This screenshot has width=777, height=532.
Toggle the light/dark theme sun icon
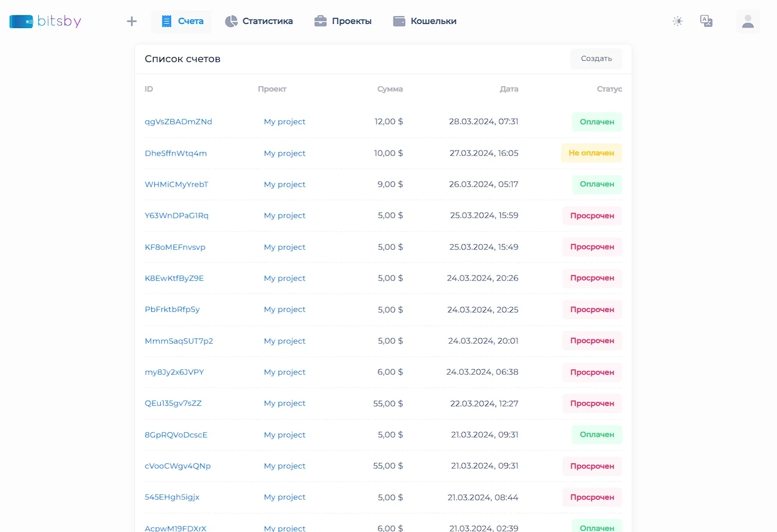(x=677, y=22)
